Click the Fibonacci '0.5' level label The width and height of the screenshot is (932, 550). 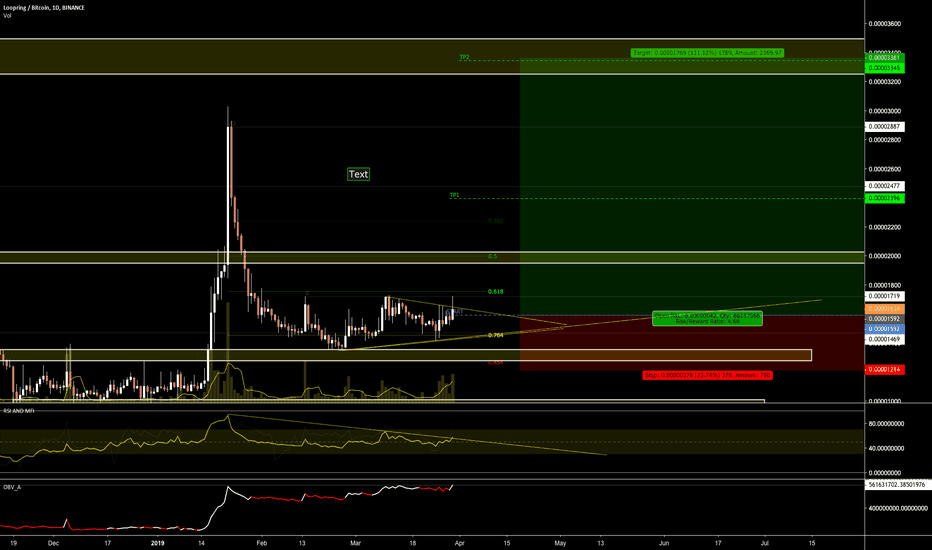coord(492,256)
